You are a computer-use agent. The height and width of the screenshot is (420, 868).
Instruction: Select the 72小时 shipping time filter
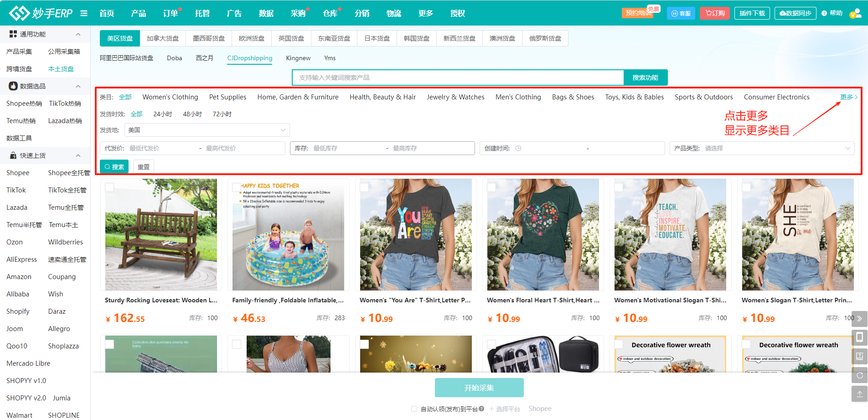(222, 114)
